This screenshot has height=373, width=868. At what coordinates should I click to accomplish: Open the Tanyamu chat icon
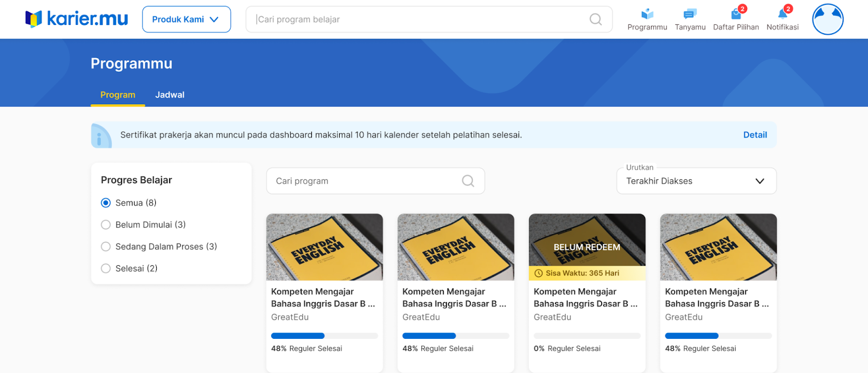click(690, 14)
